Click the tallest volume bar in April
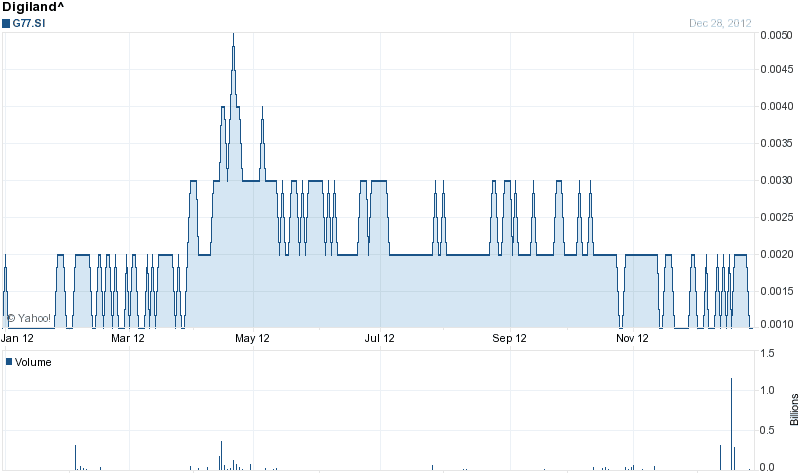 [221, 456]
